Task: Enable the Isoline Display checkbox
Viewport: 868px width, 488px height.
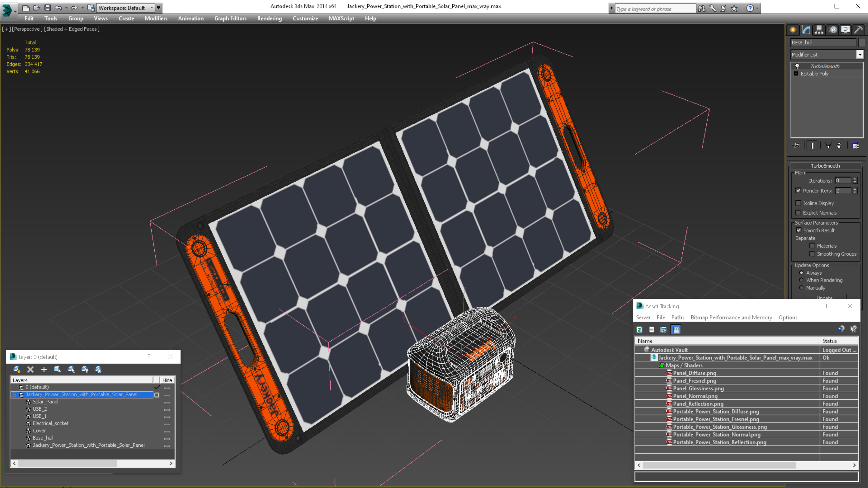Action: click(x=798, y=203)
